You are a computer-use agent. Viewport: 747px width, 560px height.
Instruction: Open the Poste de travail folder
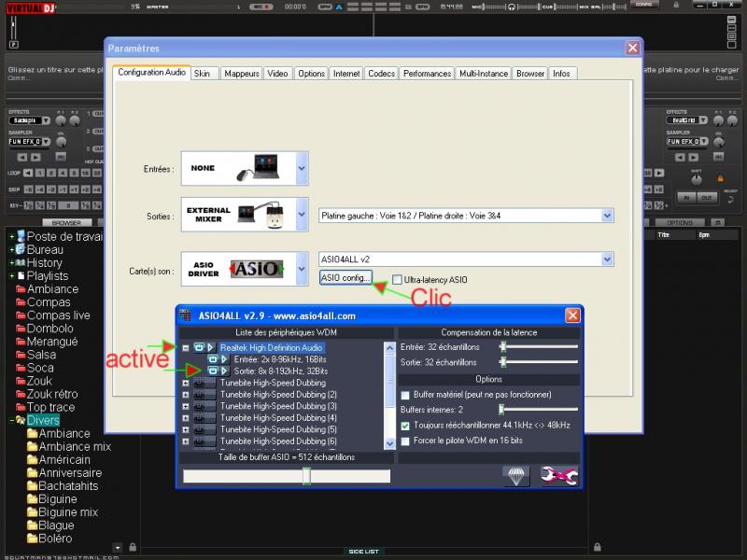[63, 237]
